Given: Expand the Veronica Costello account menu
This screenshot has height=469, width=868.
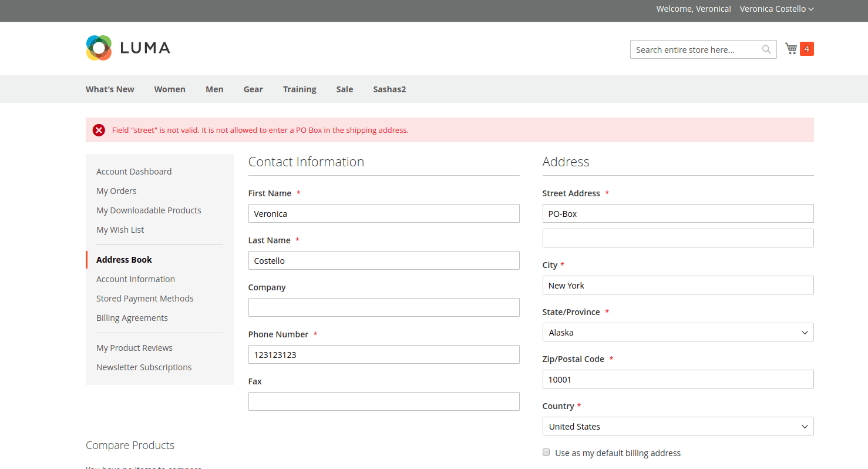Looking at the screenshot, I should pos(776,9).
